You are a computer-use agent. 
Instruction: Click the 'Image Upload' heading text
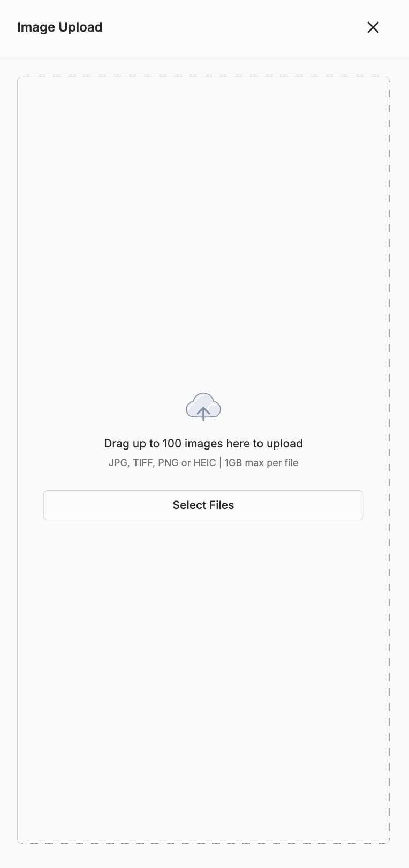pos(60,27)
